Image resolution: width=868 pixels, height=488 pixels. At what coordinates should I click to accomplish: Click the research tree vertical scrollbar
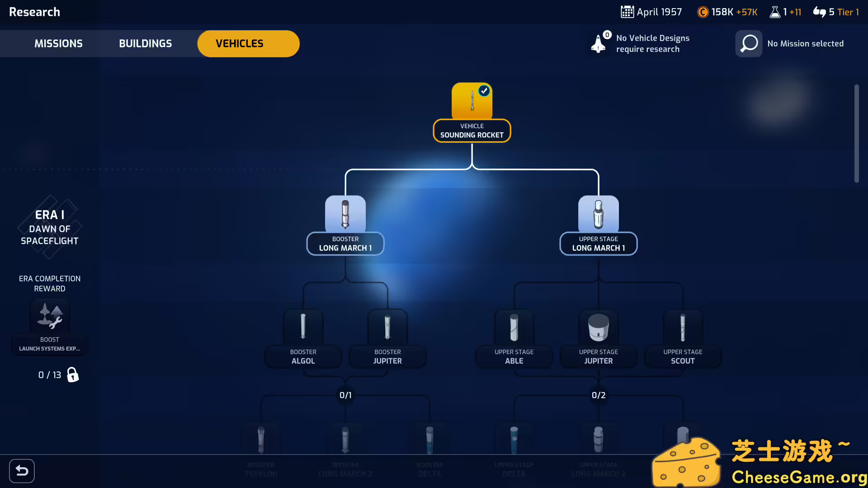[856, 133]
